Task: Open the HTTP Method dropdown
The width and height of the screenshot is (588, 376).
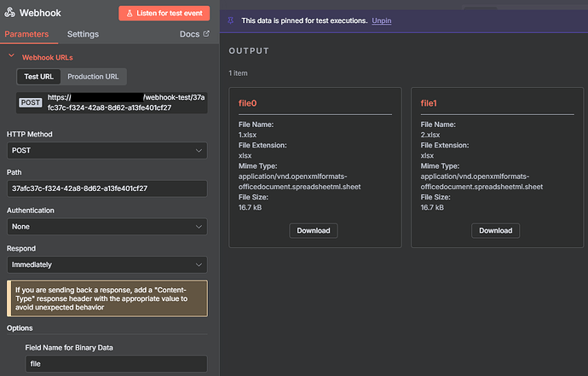Action: click(107, 150)
